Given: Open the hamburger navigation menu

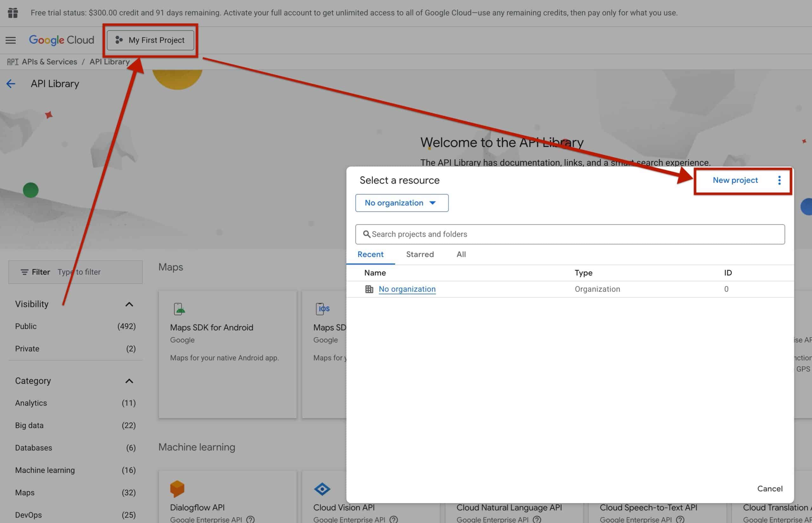Looking at the screenshot, I should (x=10, y=40).
